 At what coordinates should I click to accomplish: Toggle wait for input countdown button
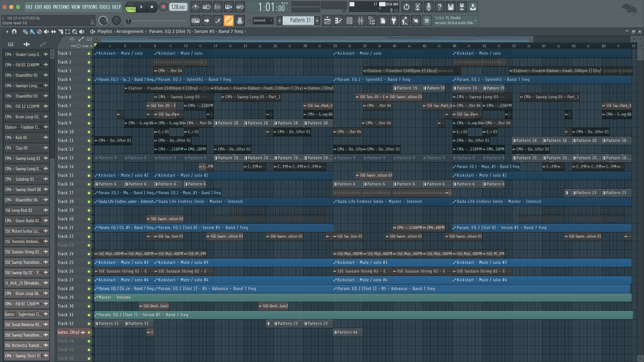click(x=207, y=7)
